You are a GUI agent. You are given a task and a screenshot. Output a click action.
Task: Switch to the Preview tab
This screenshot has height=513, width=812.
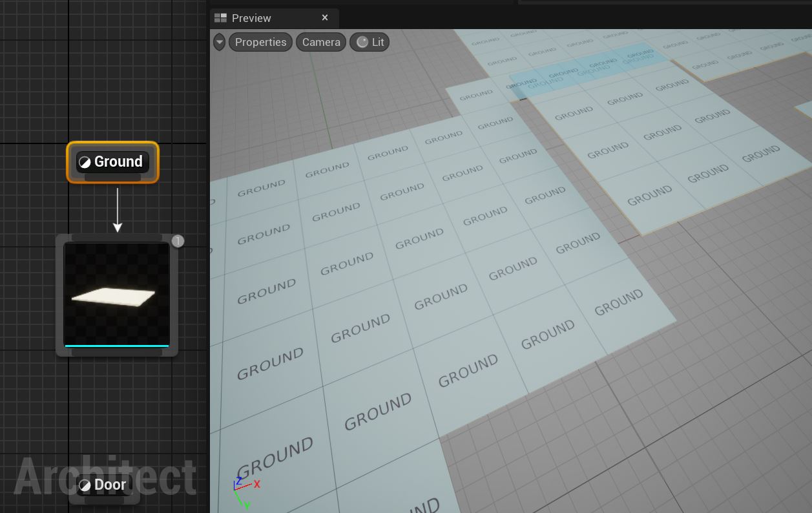(273, 17)
